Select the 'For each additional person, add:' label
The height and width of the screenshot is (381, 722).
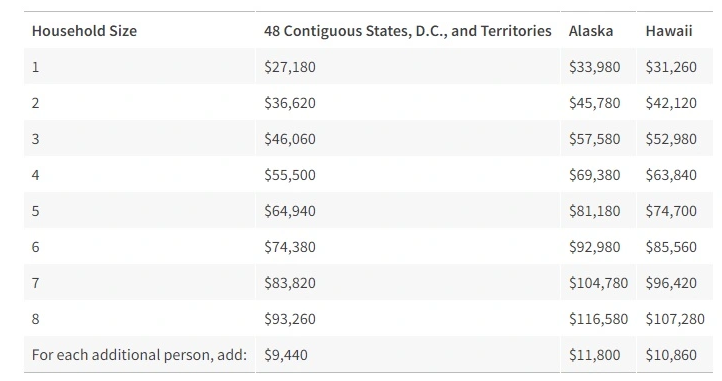(139, 355)
